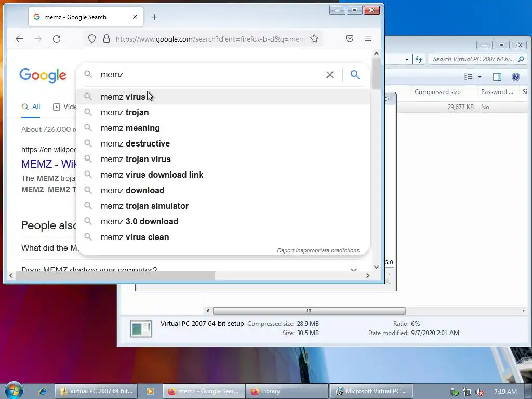
Task: Go back in Firefox
Action: 19,38
